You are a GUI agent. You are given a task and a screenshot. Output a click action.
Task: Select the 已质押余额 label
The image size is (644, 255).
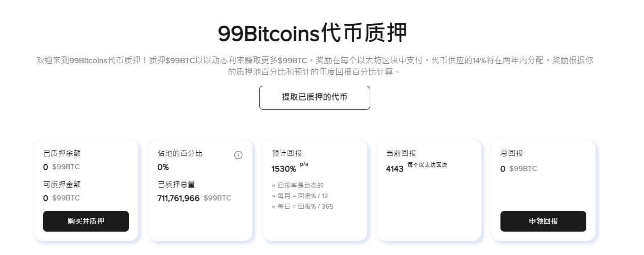coord(62,153)
